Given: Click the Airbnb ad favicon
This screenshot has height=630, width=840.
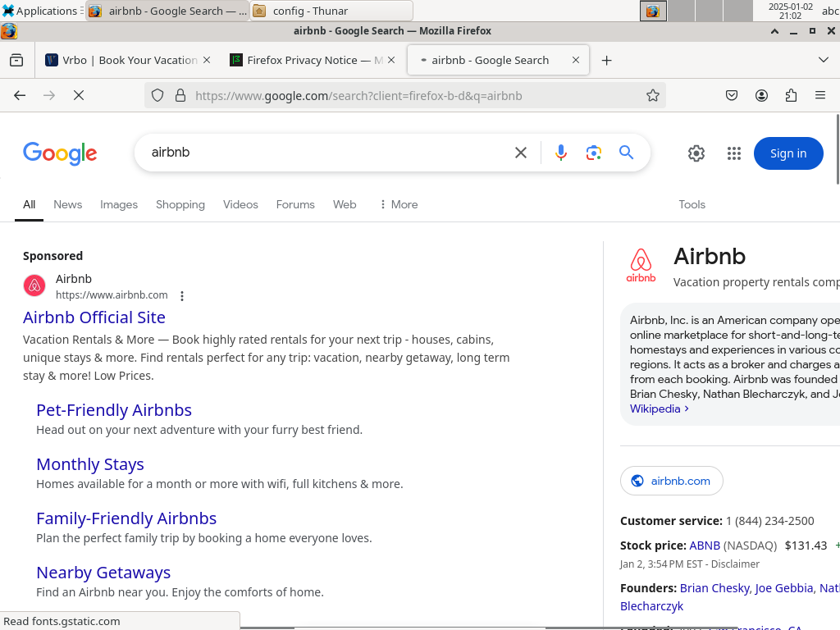Looking at the screenshot, I should (34, 285).
